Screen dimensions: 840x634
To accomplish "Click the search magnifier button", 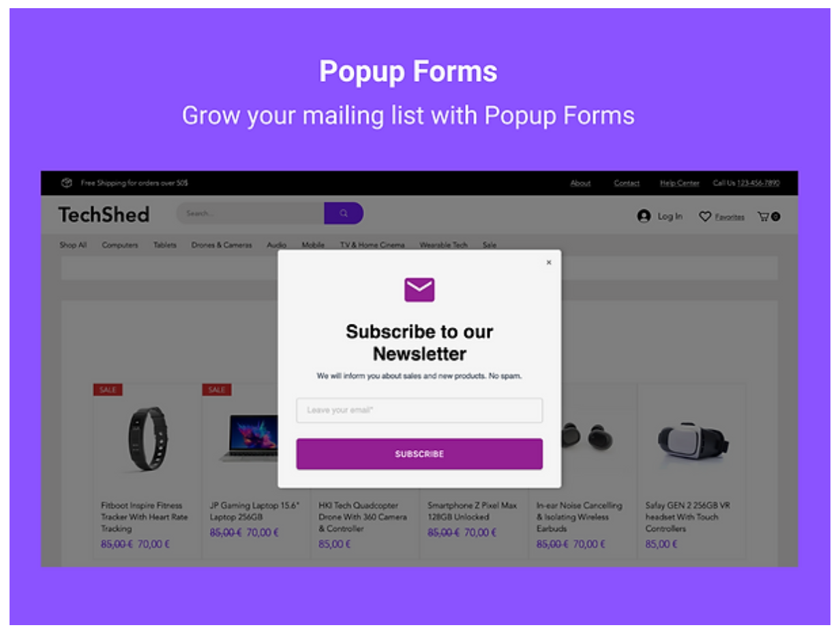I will (x=344, y=213).
